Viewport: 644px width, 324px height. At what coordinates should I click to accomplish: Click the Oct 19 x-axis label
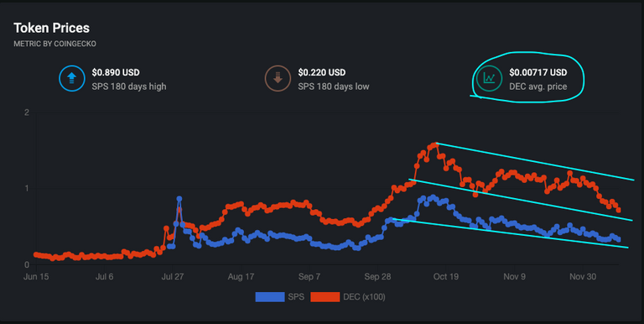[446, 277]
